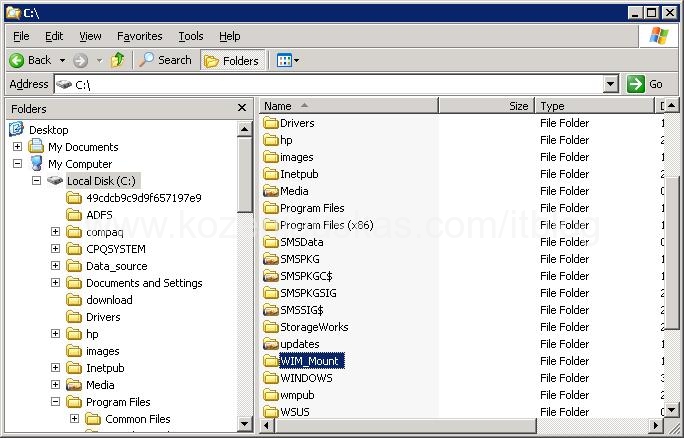Open the Back history dropdown arrow
Screen dimensions: 684x438
(x=62, y=60)
